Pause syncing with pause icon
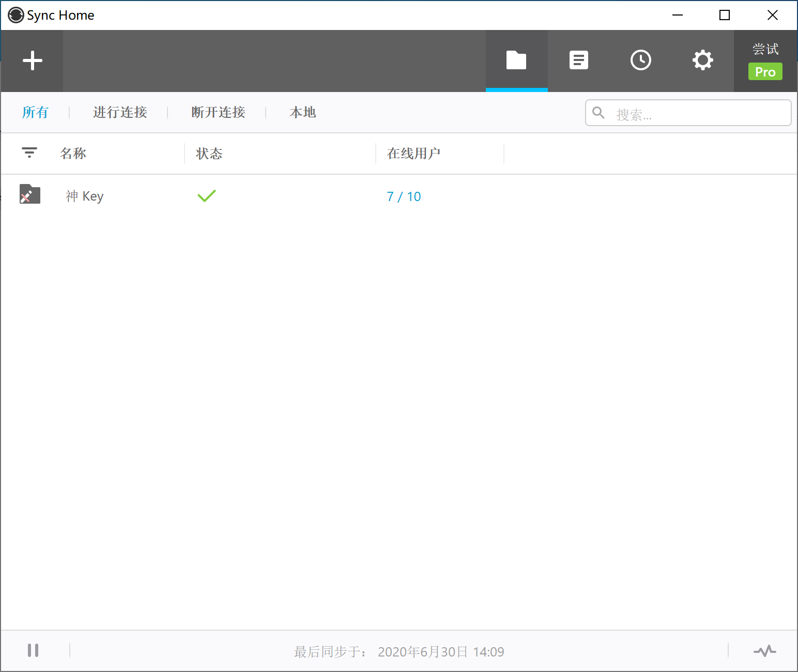Screen dimensions: 798x672 tap(33, 650)
